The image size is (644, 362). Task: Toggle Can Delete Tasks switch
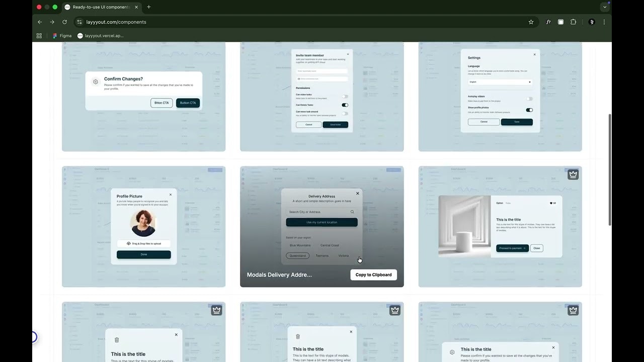tap(345, 105)
